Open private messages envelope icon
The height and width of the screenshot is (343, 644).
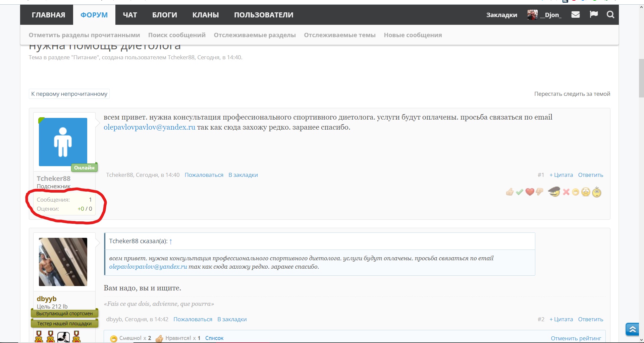576,14
